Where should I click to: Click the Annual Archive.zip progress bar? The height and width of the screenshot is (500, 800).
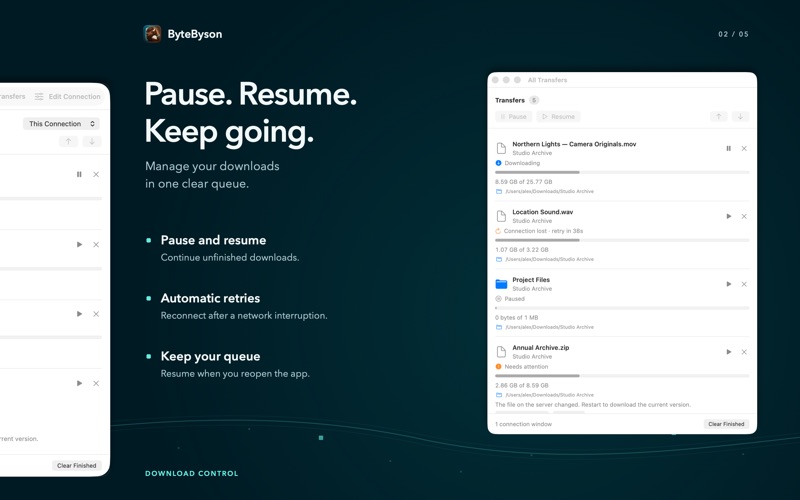(x=622, y=376)
